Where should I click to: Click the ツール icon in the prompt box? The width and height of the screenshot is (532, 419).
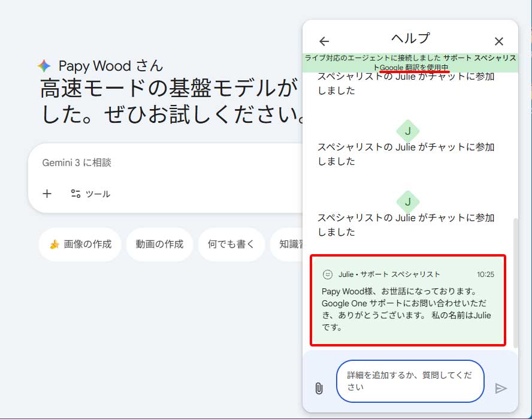(77, 194)
